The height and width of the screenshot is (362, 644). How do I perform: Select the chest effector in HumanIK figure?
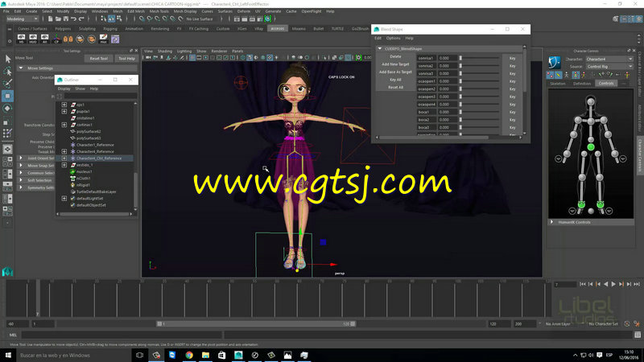(591, 121)
